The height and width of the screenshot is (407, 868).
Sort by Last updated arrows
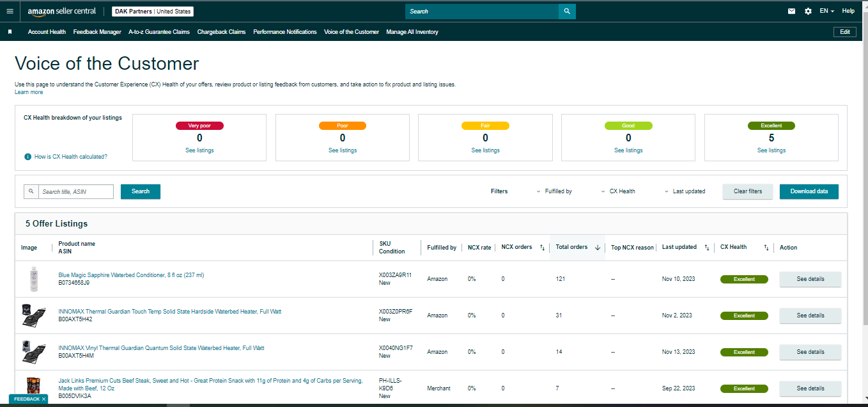coord(706,248)
